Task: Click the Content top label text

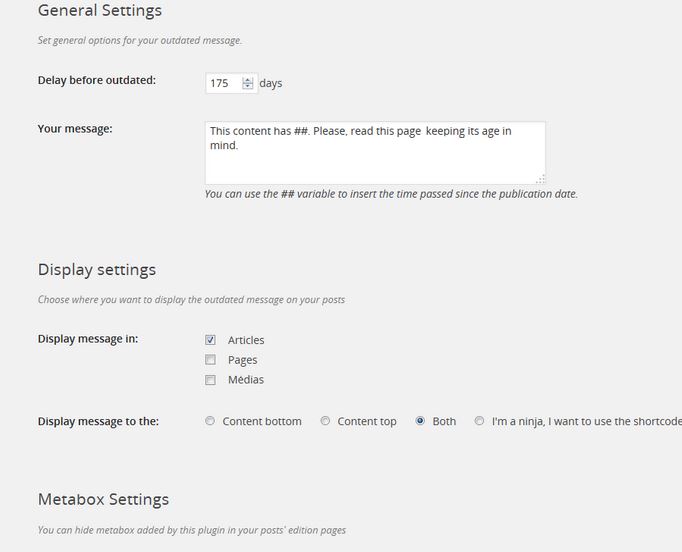Action: click(367, 422)
